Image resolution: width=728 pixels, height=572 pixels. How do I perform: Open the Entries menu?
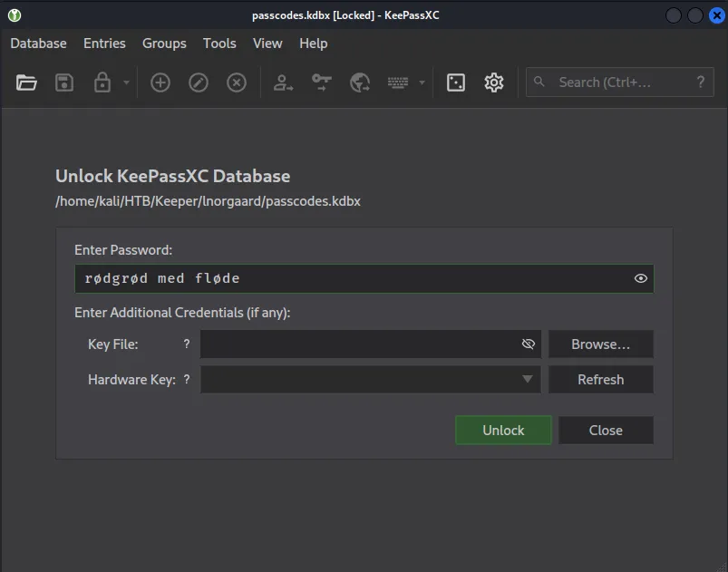pyautogui.click(x=104, y=44)
